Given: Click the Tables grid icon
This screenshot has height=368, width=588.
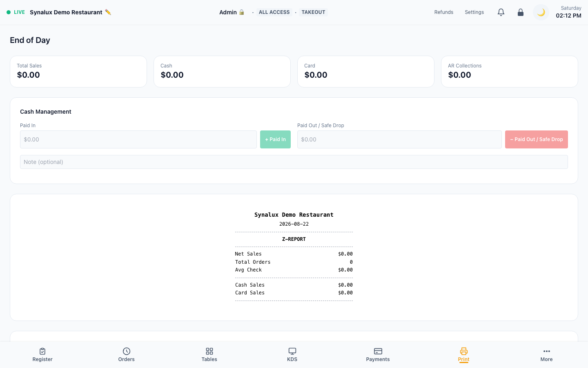Looking at the screenshot, I should (209, 351).
